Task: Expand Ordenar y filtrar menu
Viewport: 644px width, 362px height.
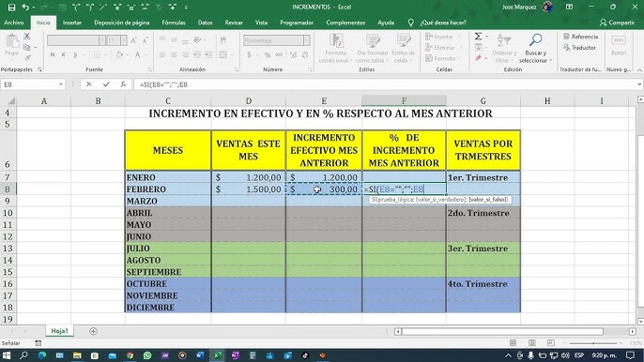Action: [x=504, y=49]
